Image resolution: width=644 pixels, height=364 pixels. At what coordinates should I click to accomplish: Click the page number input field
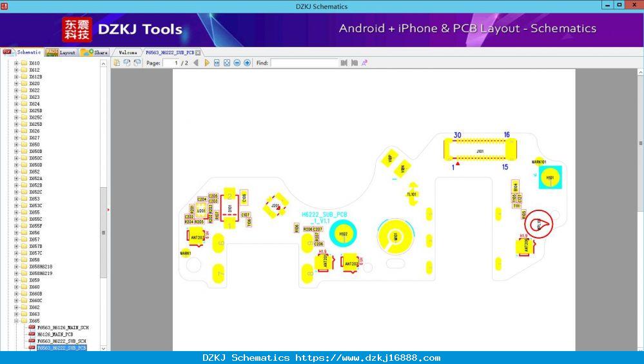coord(171,63)
